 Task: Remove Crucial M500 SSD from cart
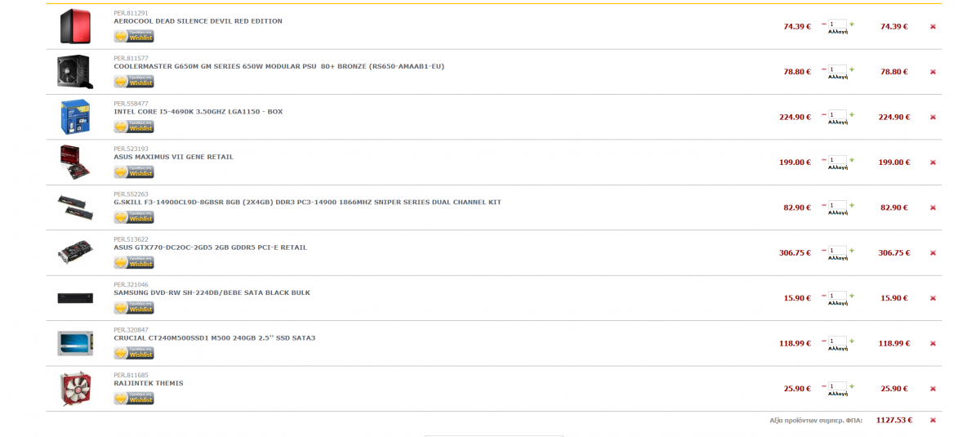(x=933, y=344)
